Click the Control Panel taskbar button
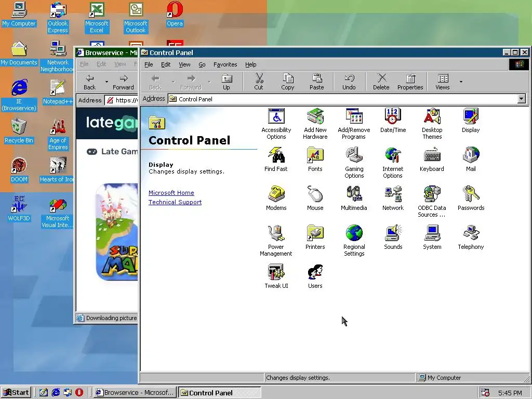The image size is (532, 399). tap(220, 393)
